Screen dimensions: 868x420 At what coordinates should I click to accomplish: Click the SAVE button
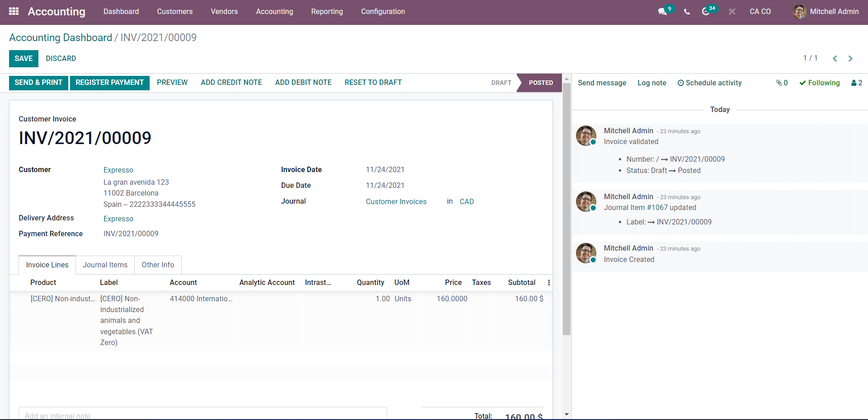click(24, 59)
